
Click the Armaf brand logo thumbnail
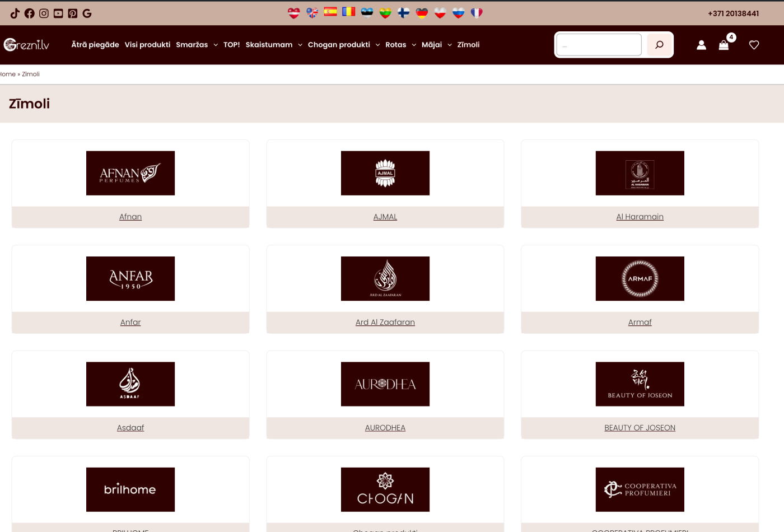click(x=640, y=278)
